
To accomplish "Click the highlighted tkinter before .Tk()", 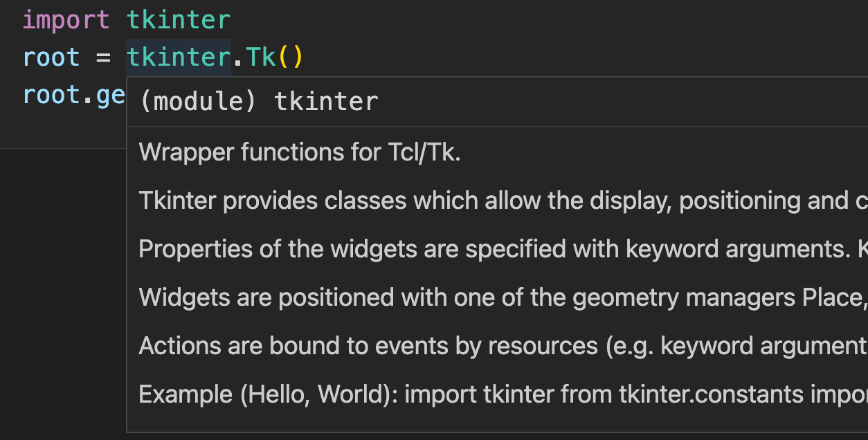I will click(x=178, y=57).
